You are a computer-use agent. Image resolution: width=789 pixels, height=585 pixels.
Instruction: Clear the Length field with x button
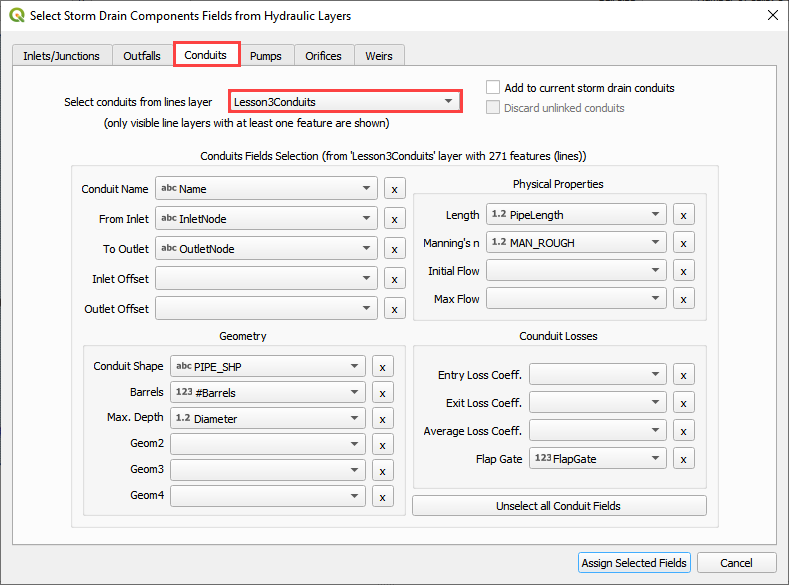[683, 215]
